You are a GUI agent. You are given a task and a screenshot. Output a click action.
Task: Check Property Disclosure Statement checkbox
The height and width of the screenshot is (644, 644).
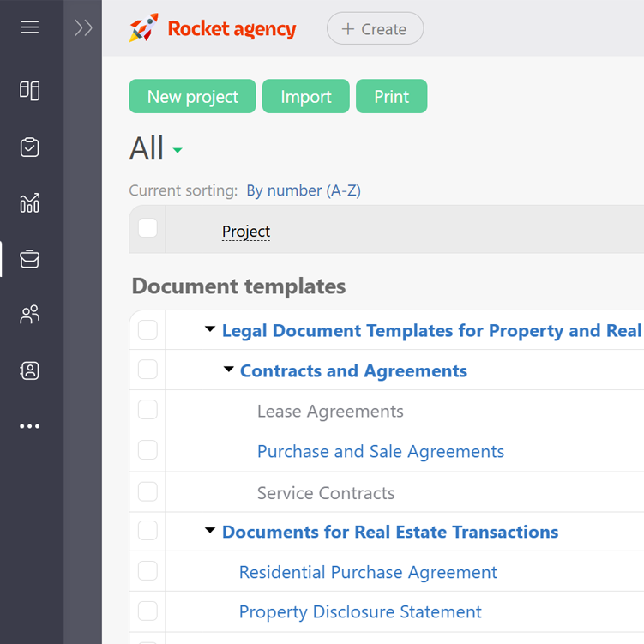coord(147,611)
